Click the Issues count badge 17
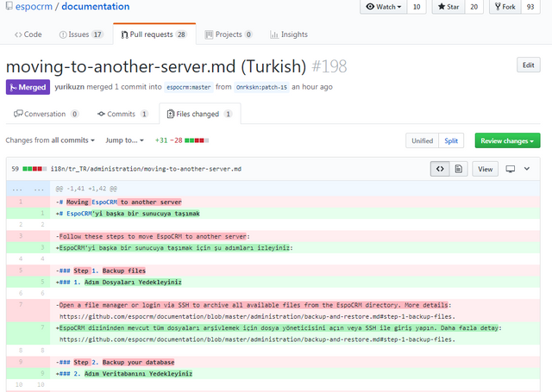This screenshot has height=392, width=552. coord(97,34)
